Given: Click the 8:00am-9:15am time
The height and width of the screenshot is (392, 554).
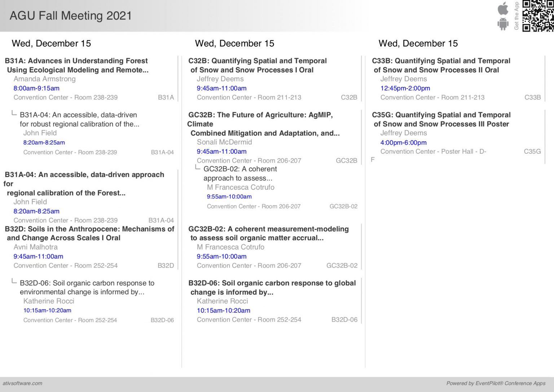Looking at the screenshot, I should (x=36, y=88).
